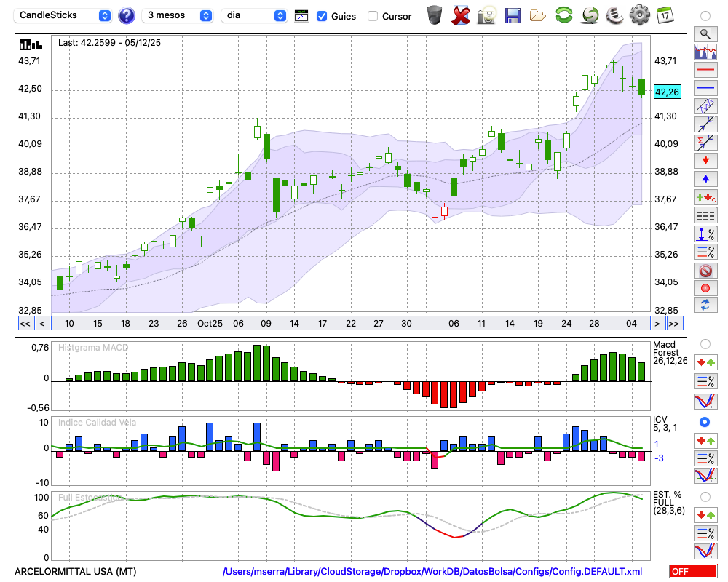Viewport: 728px width, 582px height.
Task: Click the trash bin icon
Action: (435, 15)
